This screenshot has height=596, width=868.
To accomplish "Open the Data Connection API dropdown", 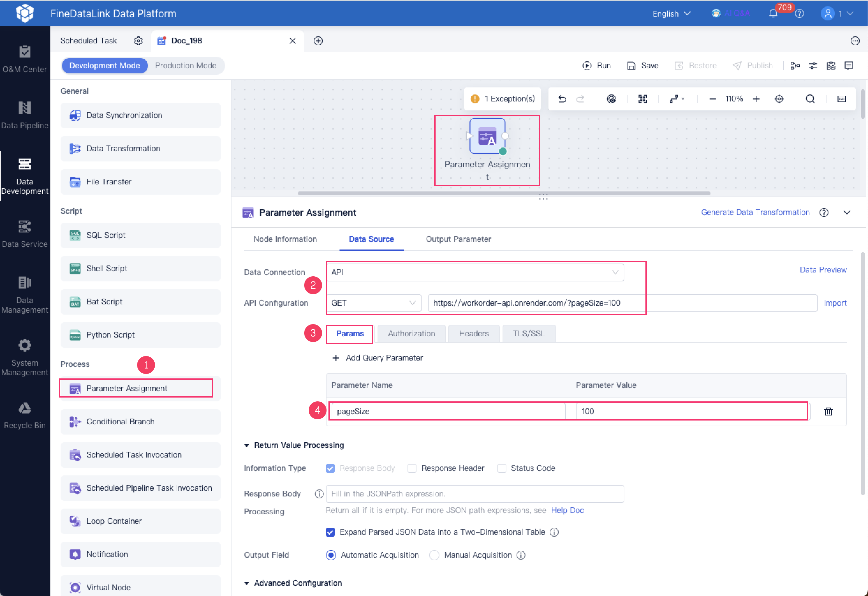I will click(x=475, y=272).
